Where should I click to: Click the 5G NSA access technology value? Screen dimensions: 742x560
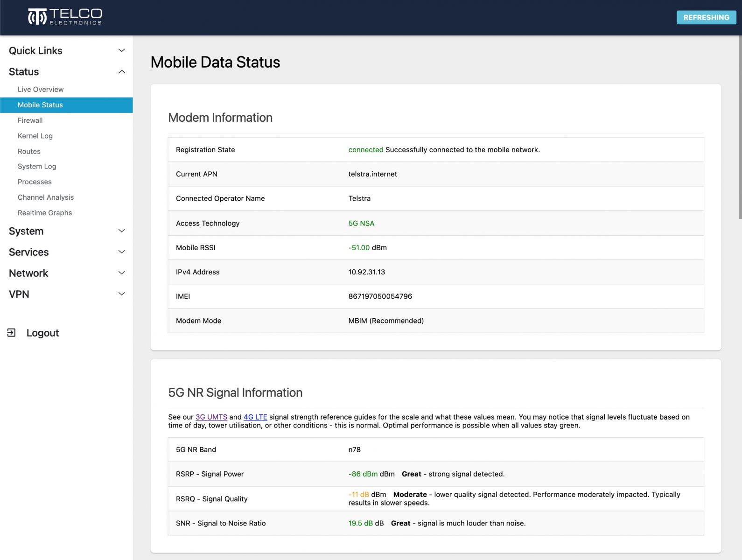[361, 223]
